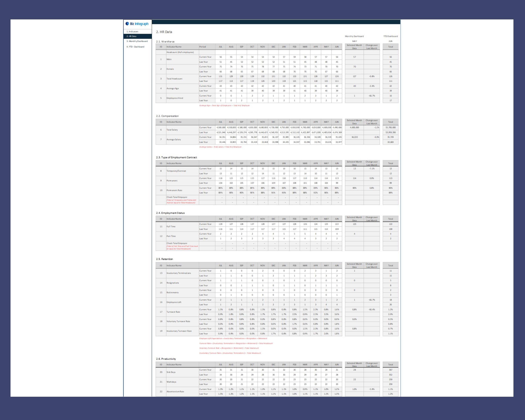Click the '2.6. Productivity' section heading

coord(166,359)
